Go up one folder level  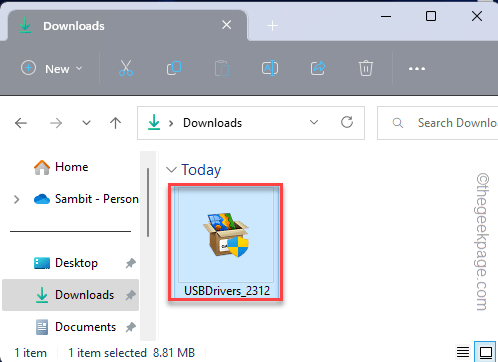point(115,123)
